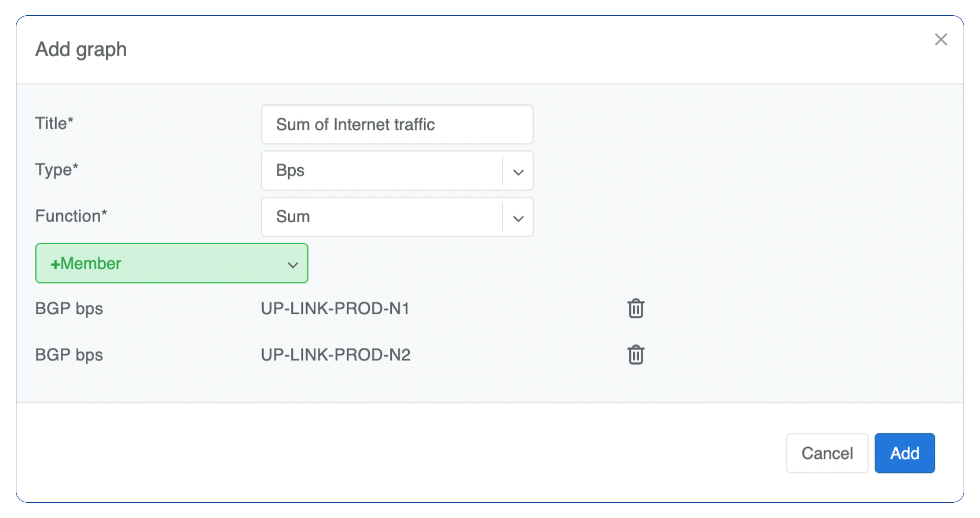Cancel the graph creation

(x=827, y=453)
